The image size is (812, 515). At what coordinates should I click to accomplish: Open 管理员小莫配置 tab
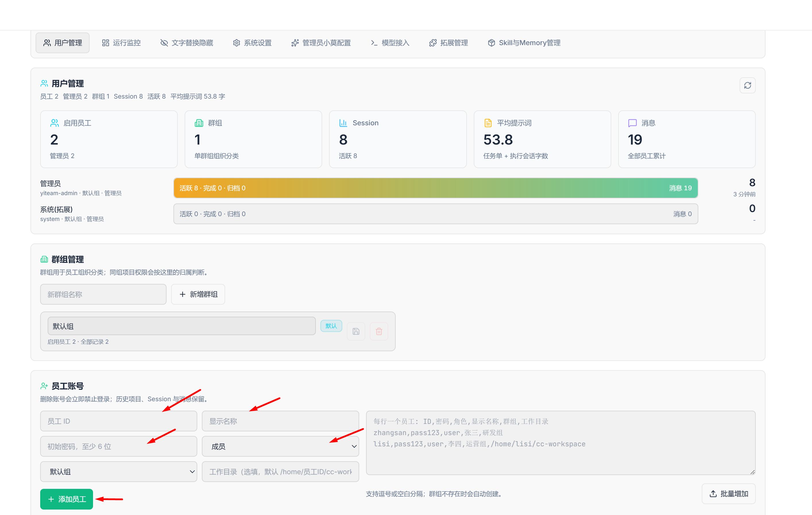tap(321, 43)
